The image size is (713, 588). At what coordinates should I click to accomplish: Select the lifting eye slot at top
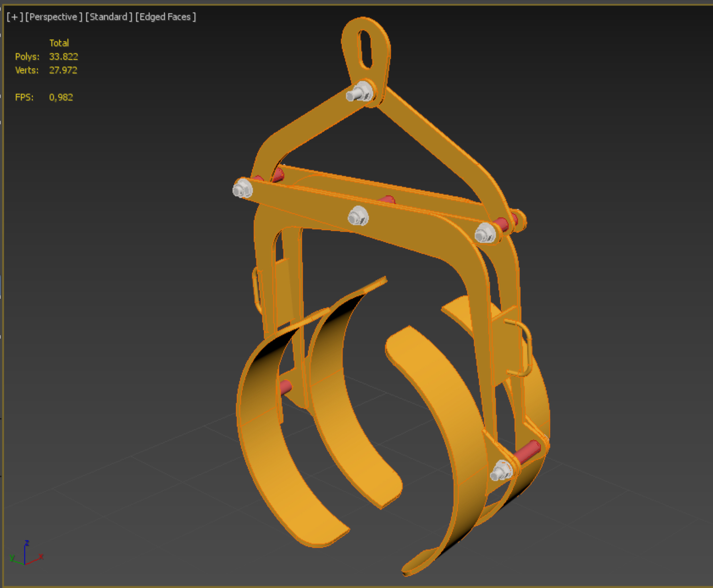coord(365,49)
